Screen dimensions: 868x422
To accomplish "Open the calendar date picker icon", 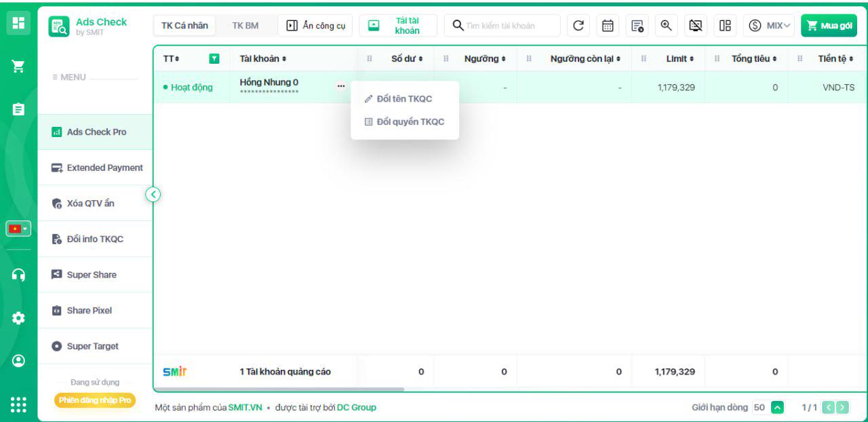I will (x=608, y=26).
